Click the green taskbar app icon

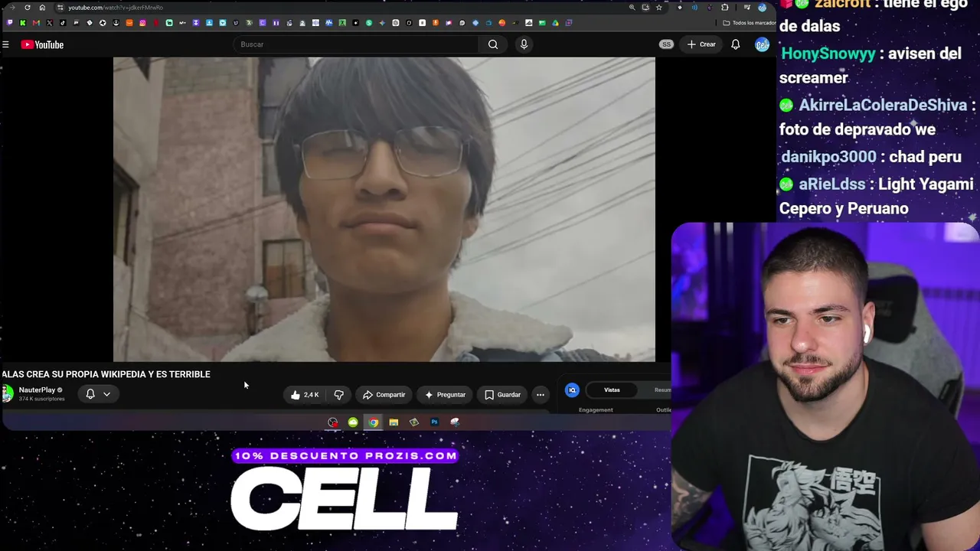[x=353, y=422]
